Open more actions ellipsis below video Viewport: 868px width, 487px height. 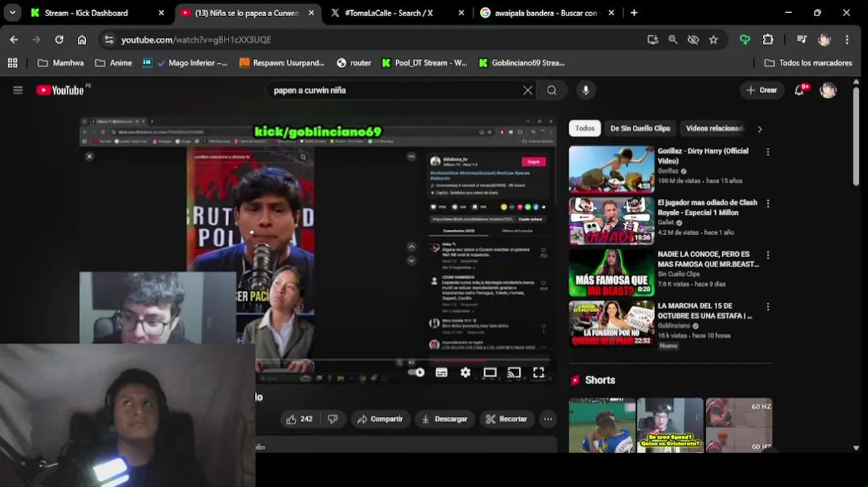[x=548, y=419]
